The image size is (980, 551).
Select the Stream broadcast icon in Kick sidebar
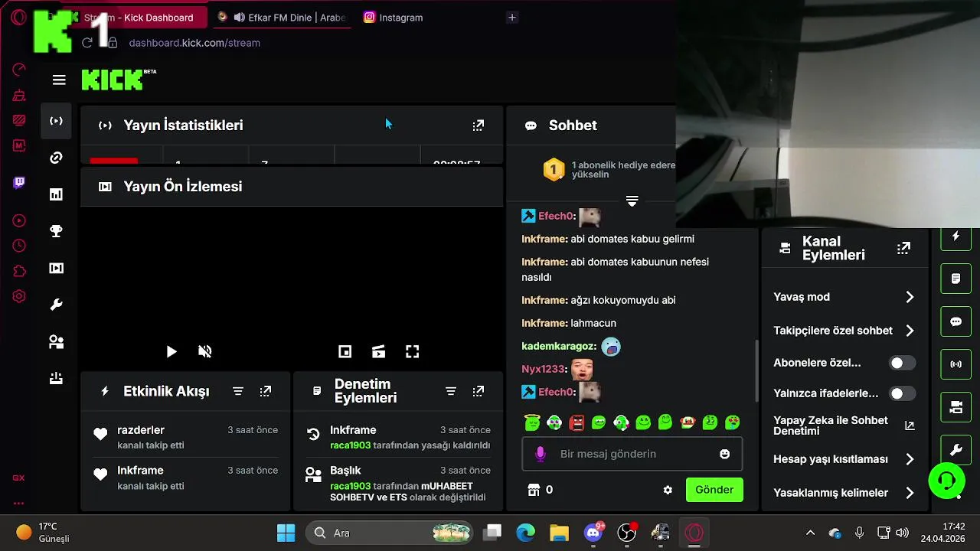[x=56, y=121]
